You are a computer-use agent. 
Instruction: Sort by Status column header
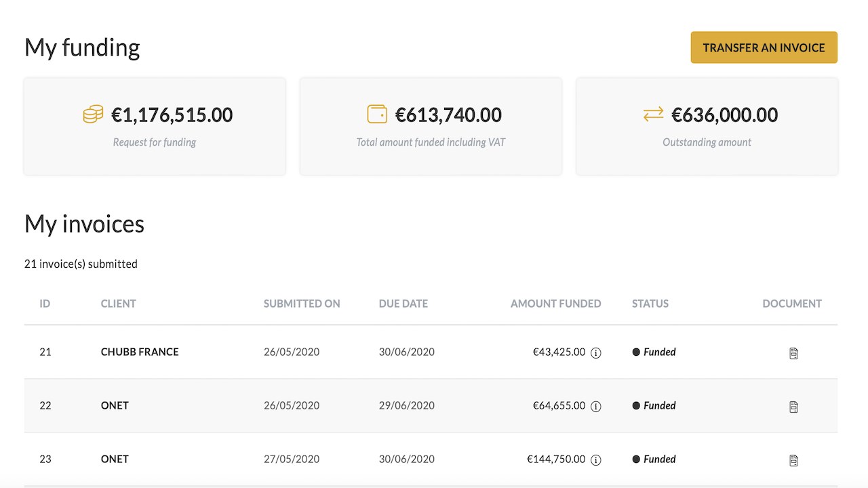coord(650,304)
